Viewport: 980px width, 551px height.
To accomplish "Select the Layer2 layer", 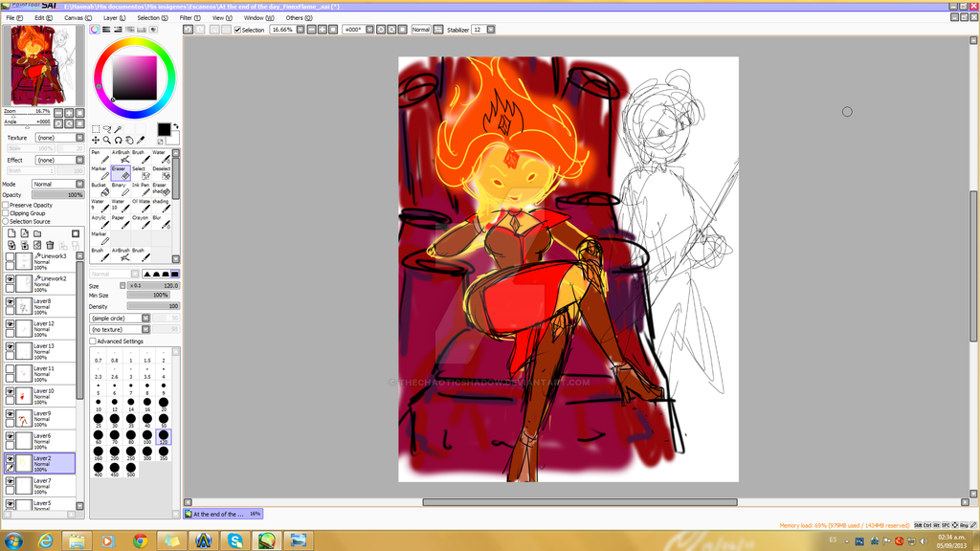I will click(x=40, y=463).
